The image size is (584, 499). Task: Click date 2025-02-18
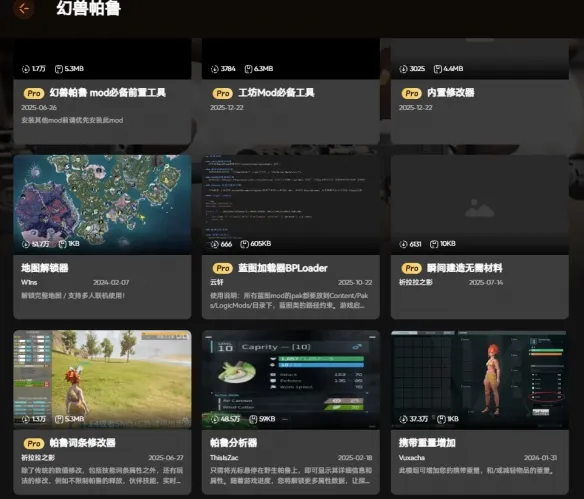click(x=355, y=458)
